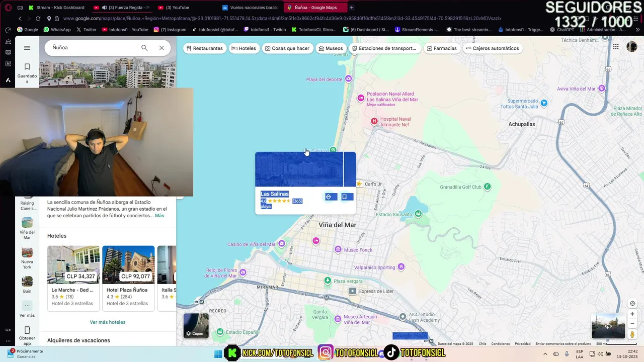Open the Museo Fonck pin
This screenshot has height=362, width=644.
click(x=338, y=249)
